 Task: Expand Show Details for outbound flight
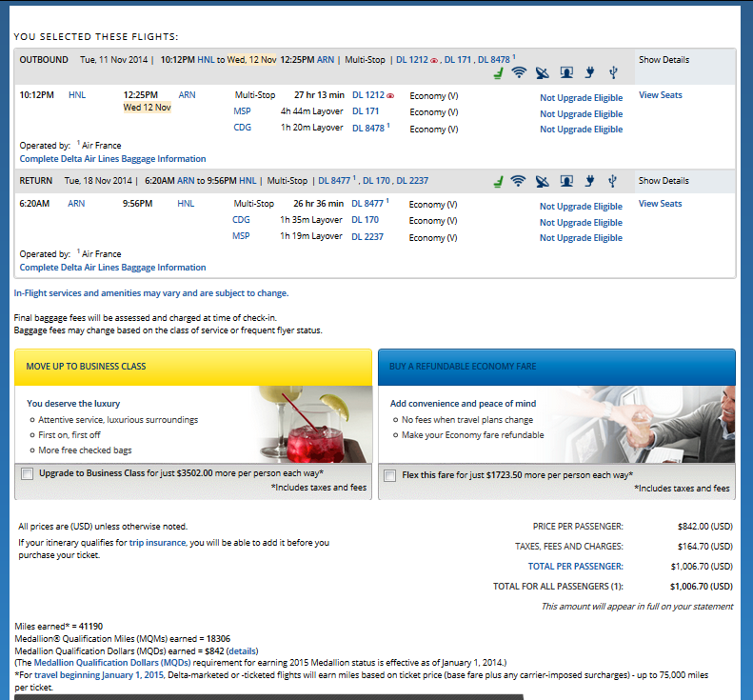[664, 60]
